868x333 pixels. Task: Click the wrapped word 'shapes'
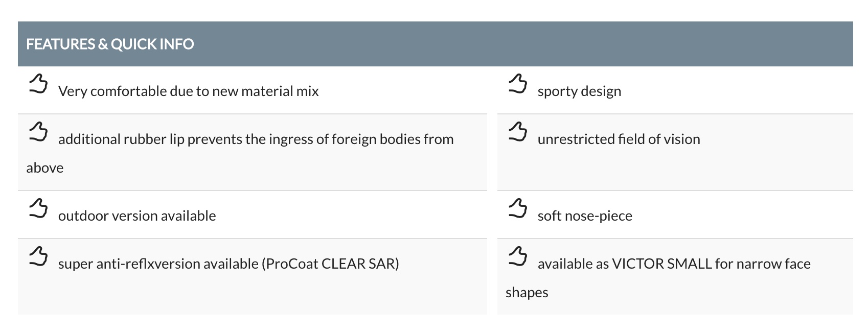(527, 293)
